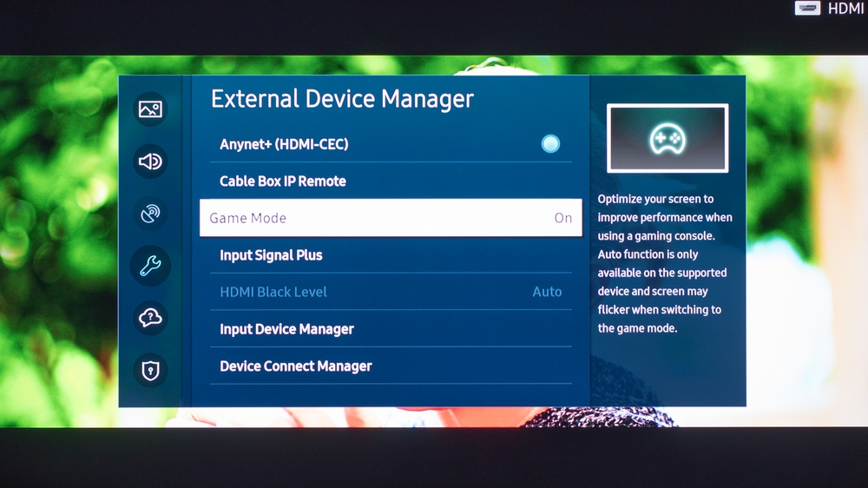Image resolution: width=868 pixels, height=488 pixels.
Task: Toggle the Anynet+ (HDMI-CEC) switch indicator
Action: [550, 144]
